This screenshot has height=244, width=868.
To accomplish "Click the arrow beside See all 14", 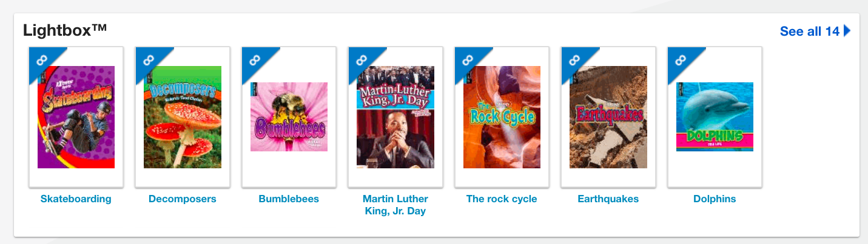I will click(x=847, y=31).
